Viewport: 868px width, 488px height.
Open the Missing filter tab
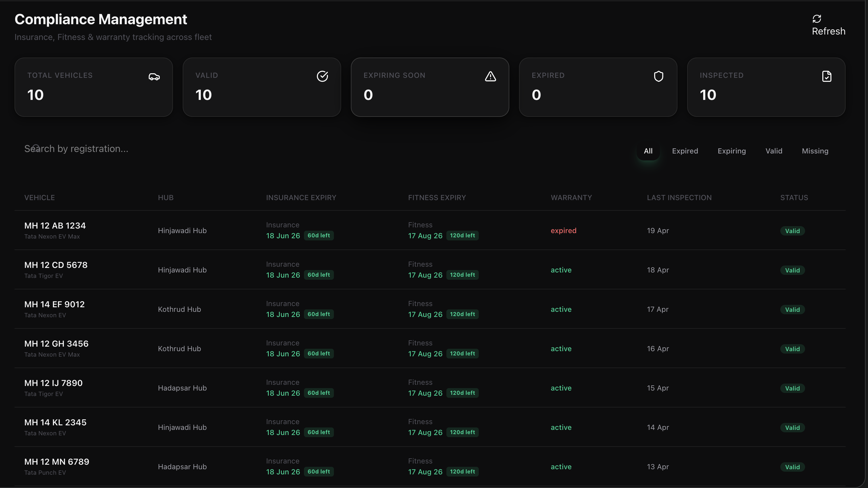815,151
